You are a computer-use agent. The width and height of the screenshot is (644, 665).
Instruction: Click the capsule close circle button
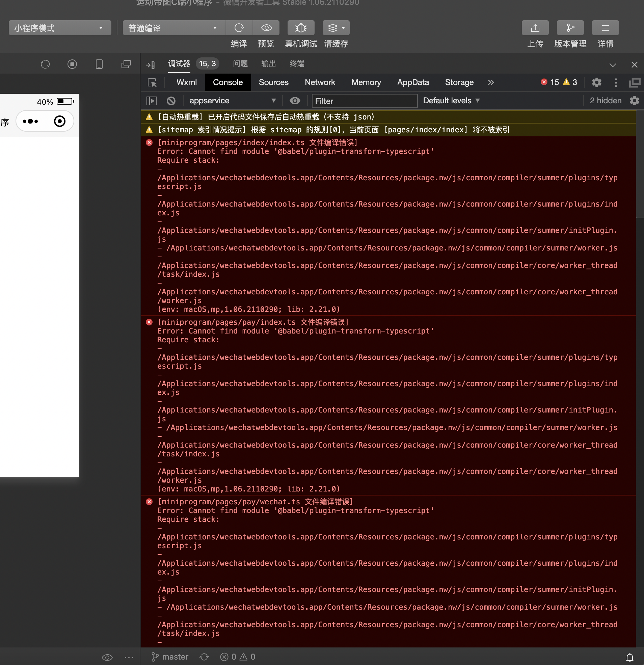coord(60,121)
